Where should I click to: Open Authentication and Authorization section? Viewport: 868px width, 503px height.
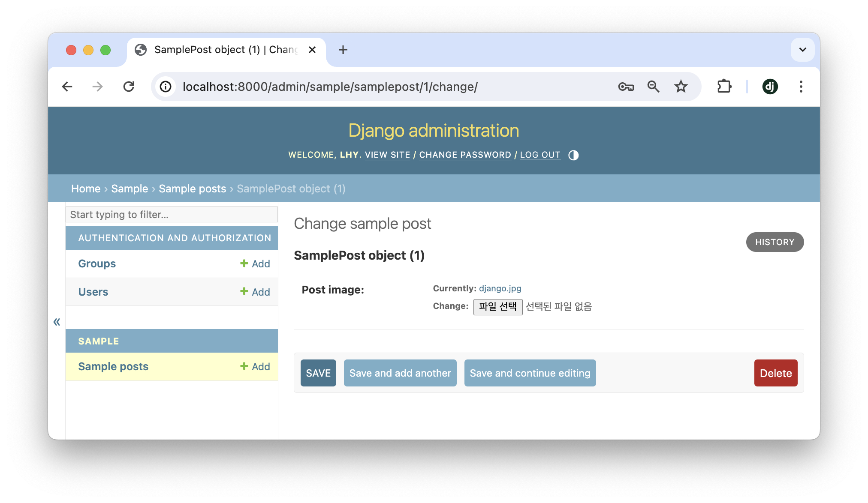pyautogui.click(x=175, y=238)
